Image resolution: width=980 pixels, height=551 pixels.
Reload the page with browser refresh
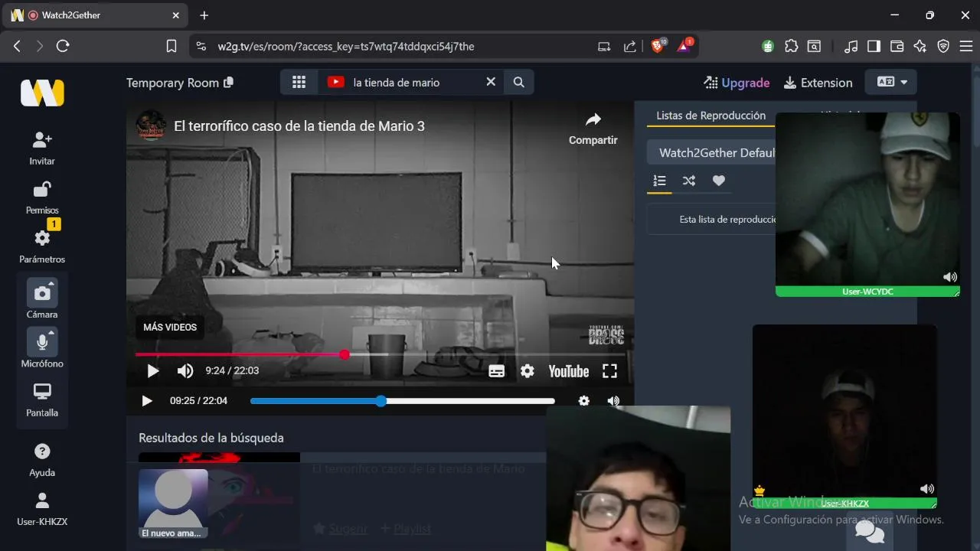(x=63, y=47)
